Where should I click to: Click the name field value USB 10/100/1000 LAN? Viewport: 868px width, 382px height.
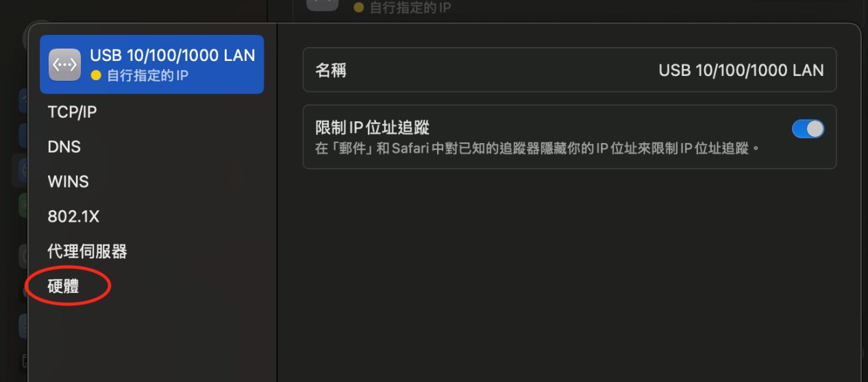741,70
